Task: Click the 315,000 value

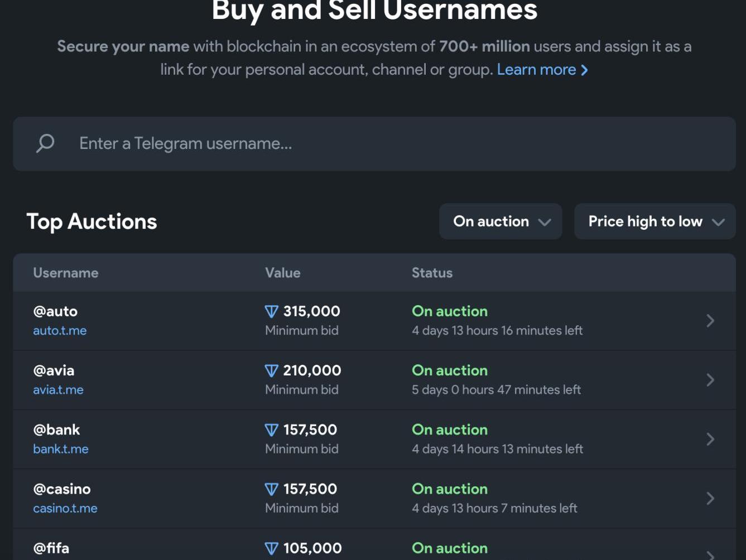Action: pyautogui.click(x=312, y=311)
